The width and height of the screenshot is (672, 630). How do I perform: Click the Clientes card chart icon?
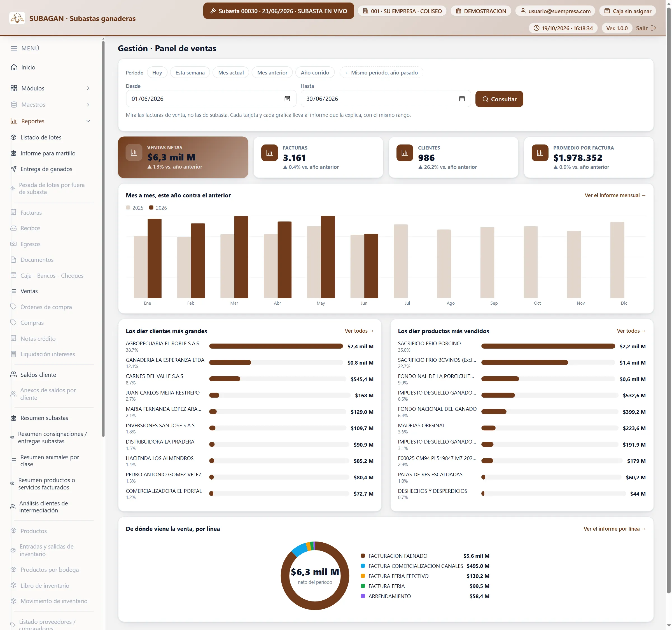[x=405, y=153]
